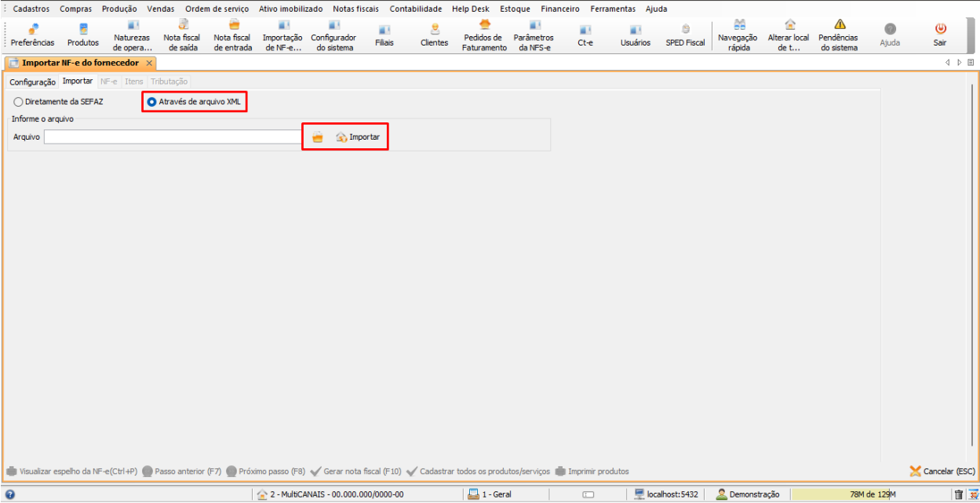Click Cancelar (ESC) button
The image size is (980, 503).
(x=942, y=472)
